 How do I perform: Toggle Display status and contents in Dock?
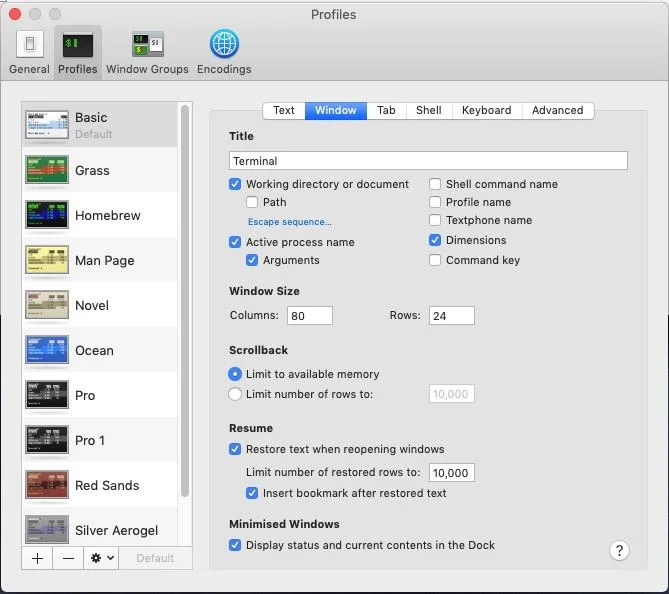coord(235,545)
